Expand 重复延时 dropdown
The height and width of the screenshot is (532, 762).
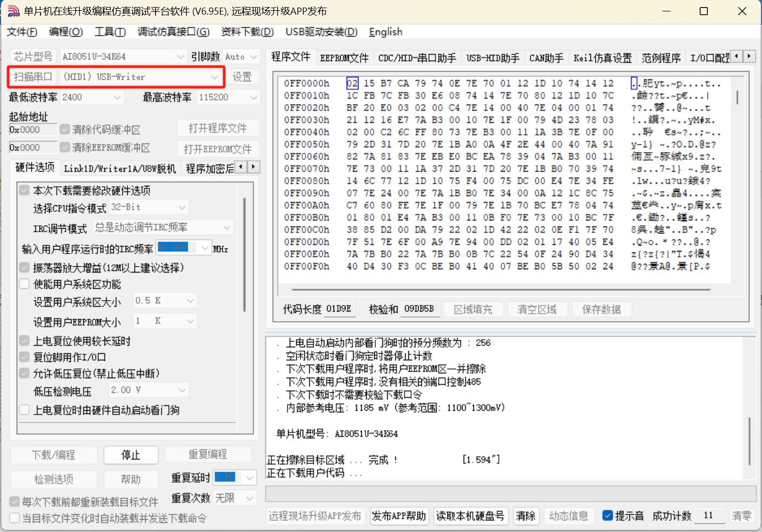click(249, 478)
